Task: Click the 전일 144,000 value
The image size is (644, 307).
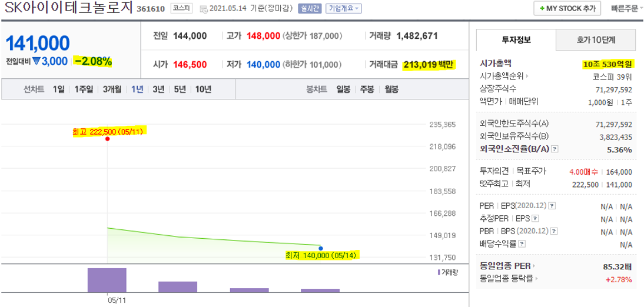Action: pyautogui.click(x=190, y=36)
